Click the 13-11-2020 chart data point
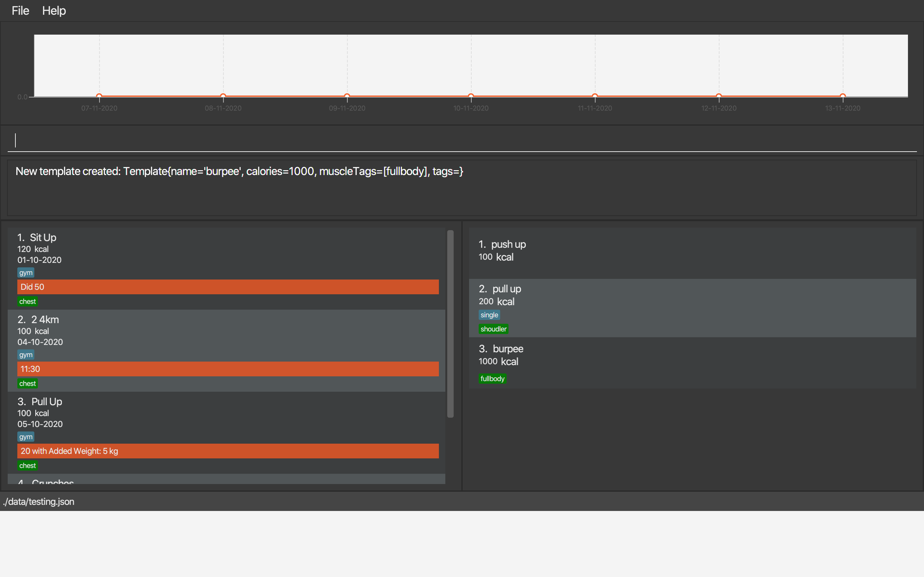The height and width of the screenshot is (577, 924). coord(843,96)
